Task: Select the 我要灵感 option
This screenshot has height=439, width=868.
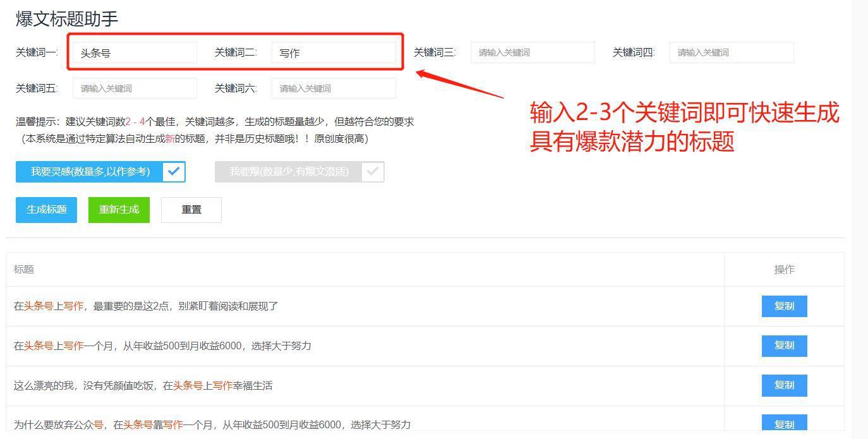Action: click(x=100, y=172)
